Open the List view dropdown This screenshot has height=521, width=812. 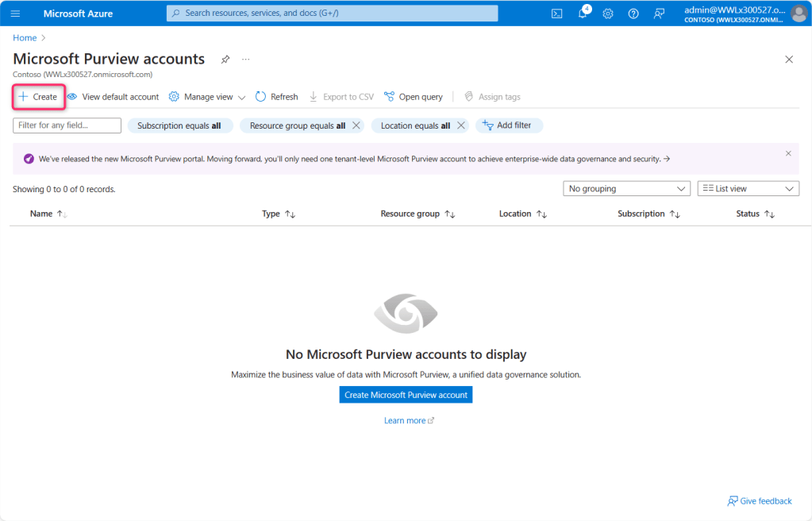[x=748, y=189]
